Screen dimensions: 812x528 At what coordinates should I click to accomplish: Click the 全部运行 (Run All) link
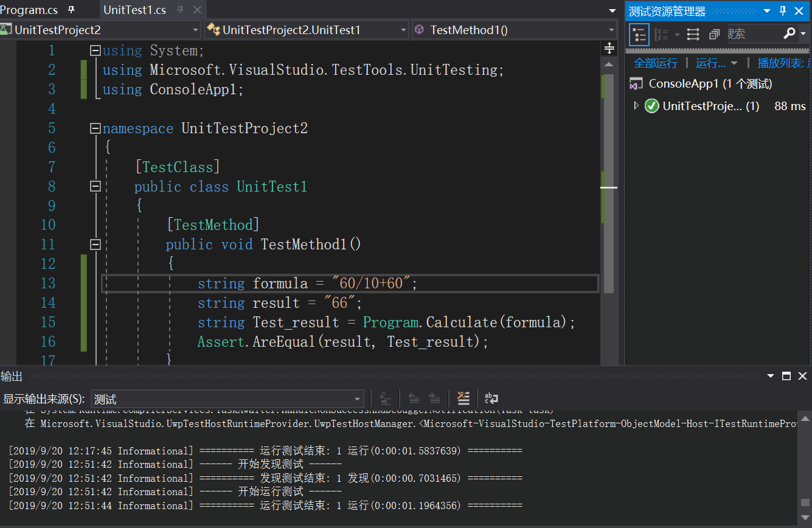click(656, 63)
